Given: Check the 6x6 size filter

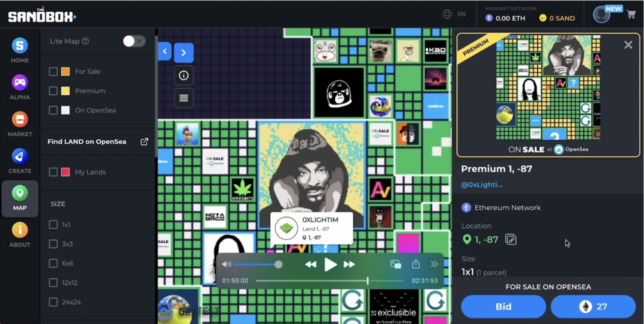Looking at the screenshot, I should pos(53,264).
